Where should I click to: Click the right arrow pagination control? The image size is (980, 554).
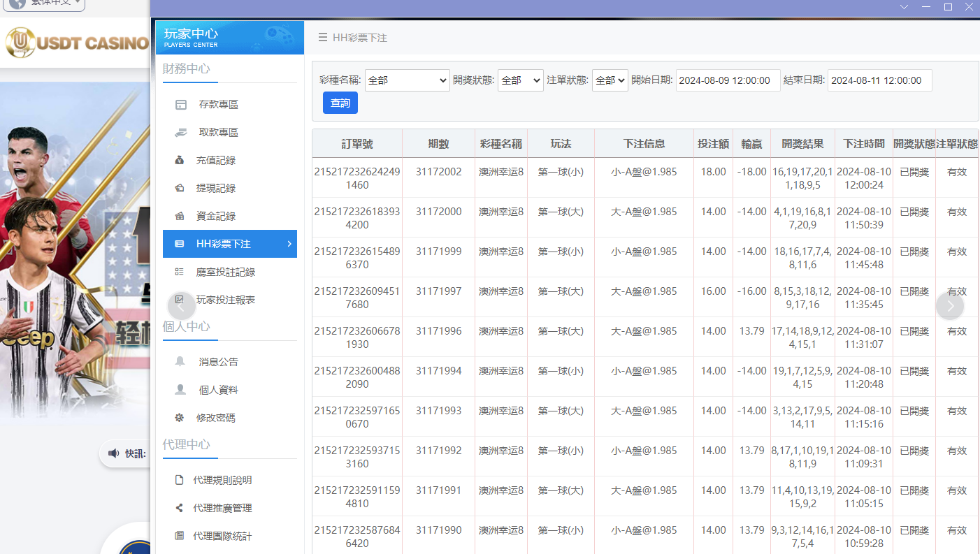coord(949,305)
